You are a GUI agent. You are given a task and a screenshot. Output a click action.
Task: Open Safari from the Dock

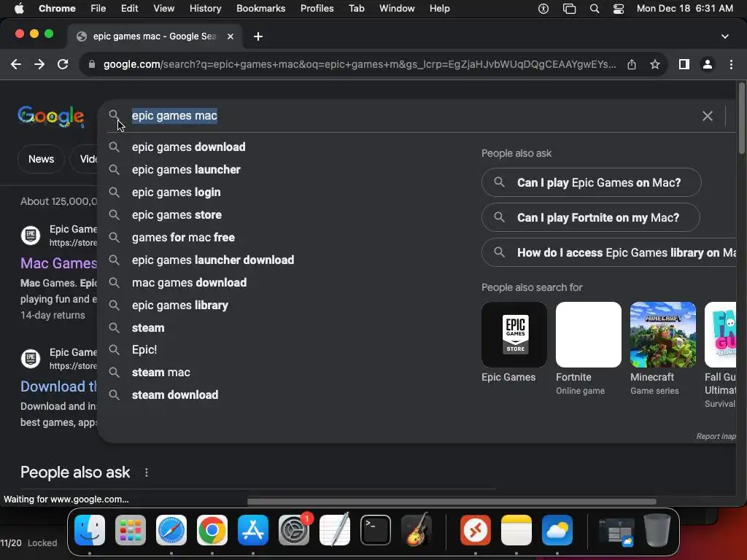tap(171, 530)
